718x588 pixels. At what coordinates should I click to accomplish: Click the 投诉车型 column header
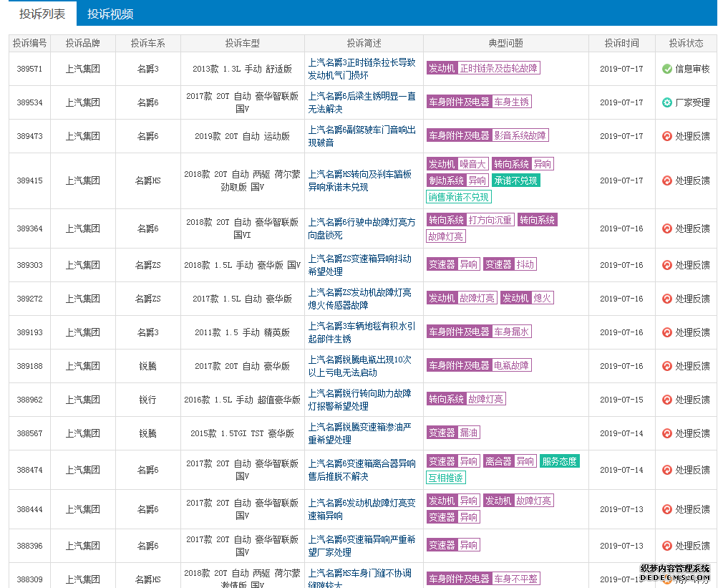point(243,43)
